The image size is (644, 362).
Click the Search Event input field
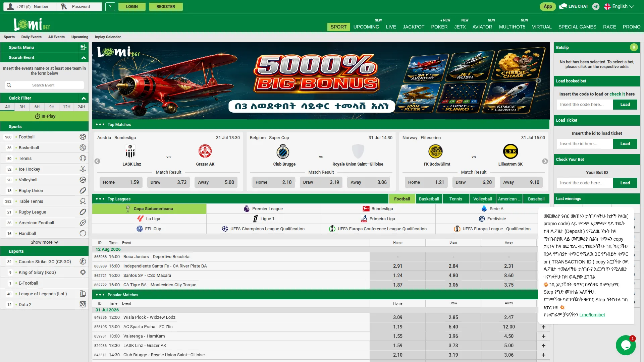pos(44,85)
